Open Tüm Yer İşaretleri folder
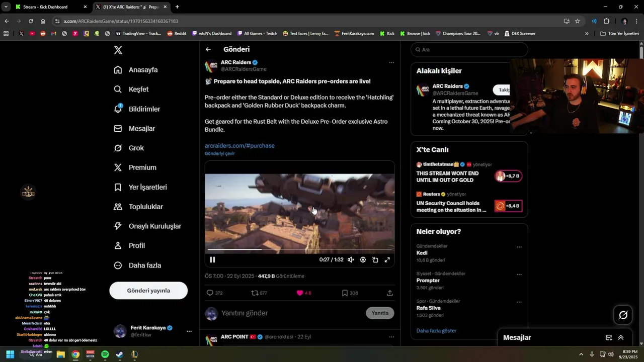Image resolution: width=644 pixels, height=362 pixels. click(x=619, y=34)
